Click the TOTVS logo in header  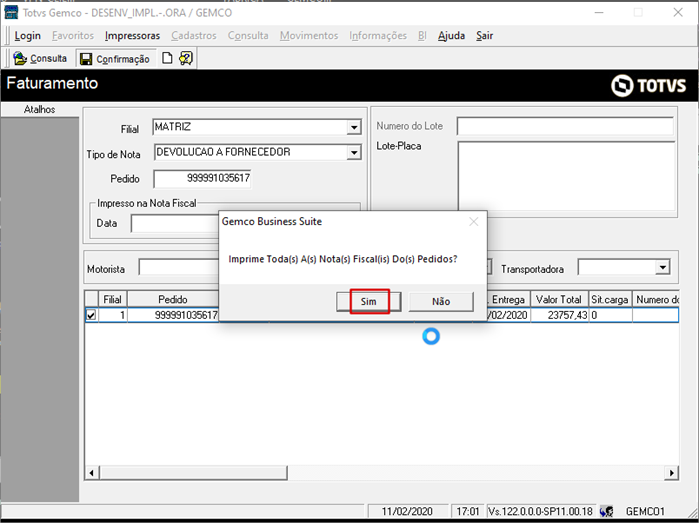[x=648, y=85]
